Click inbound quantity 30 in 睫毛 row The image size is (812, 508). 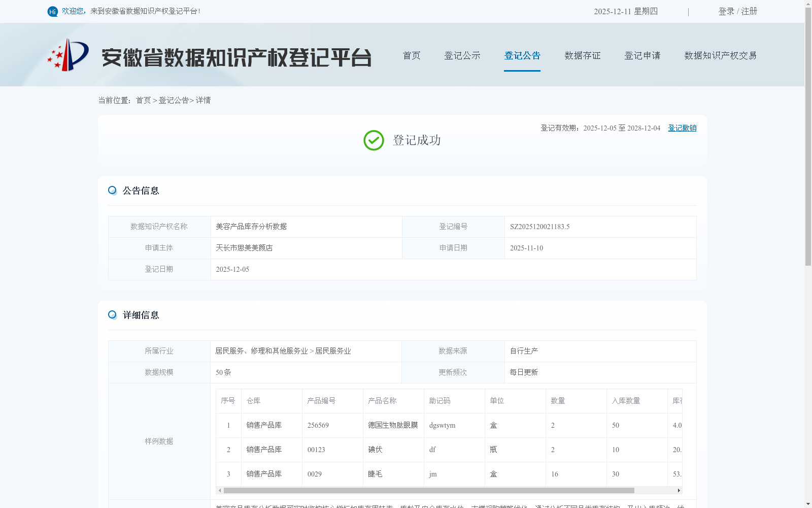[x=615, y=474]
